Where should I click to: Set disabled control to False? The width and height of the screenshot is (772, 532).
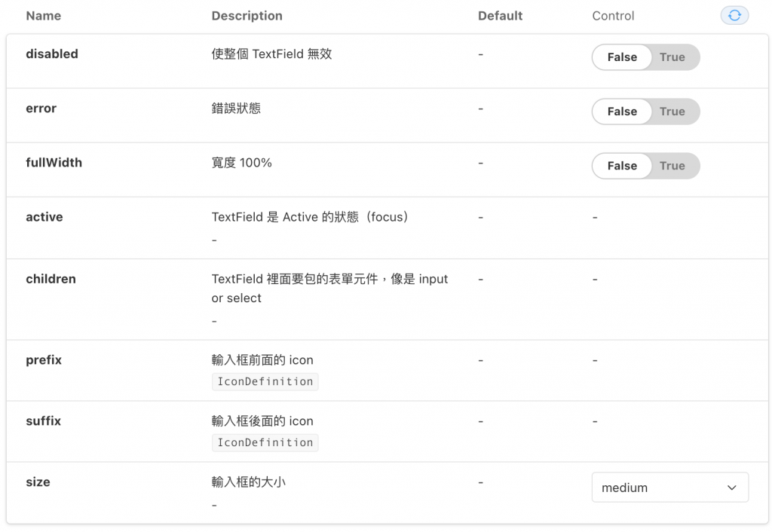pos(622,57)
